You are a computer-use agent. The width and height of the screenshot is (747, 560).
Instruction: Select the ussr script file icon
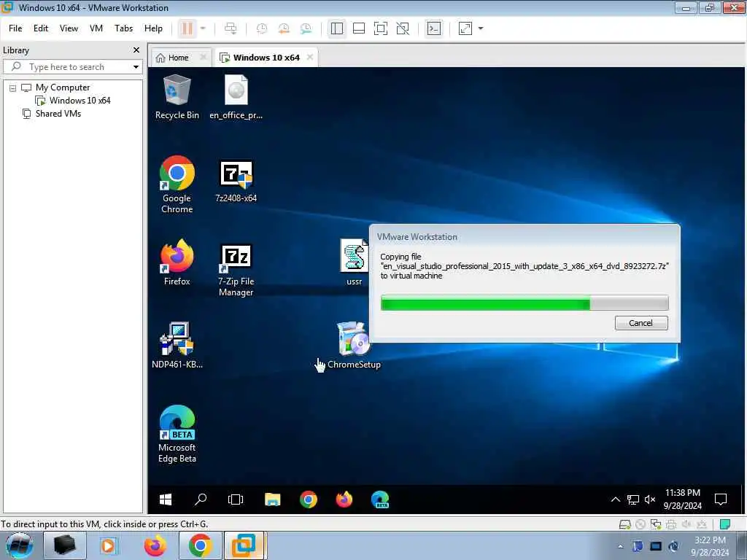click(x=354, y=262)
